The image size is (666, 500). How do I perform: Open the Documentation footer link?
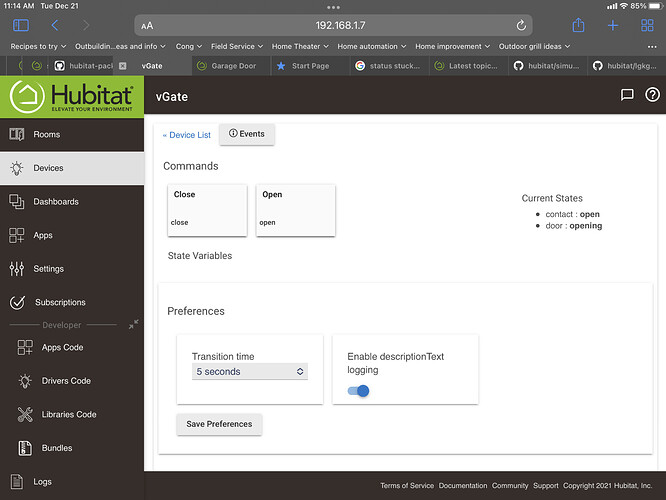[463, 486]
